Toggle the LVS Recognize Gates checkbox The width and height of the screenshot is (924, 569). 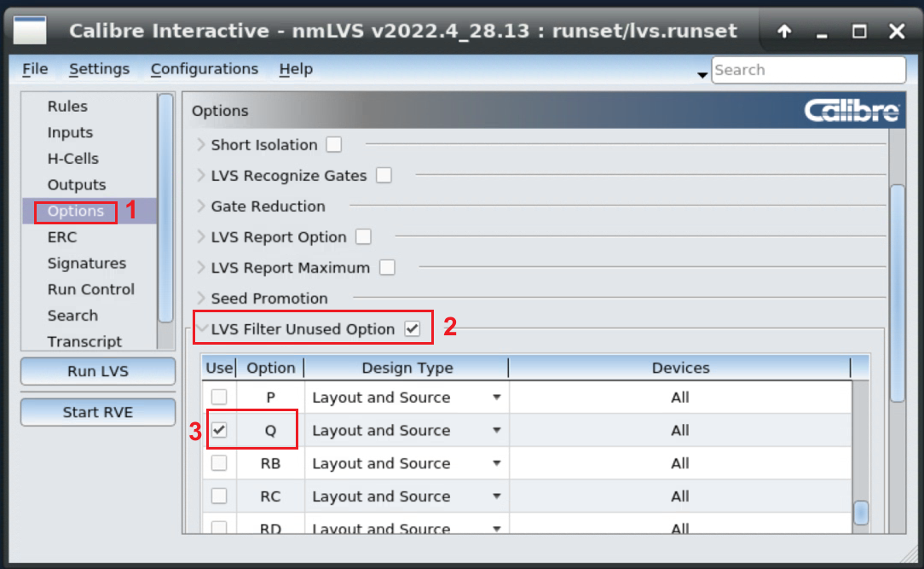[384, 176]
